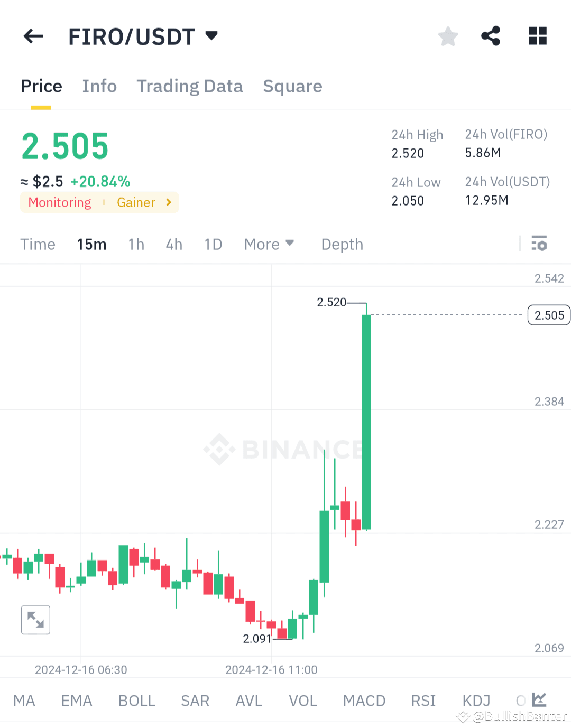
Task: Tap the back arrow to exit the chart
Action: (33, 36)
